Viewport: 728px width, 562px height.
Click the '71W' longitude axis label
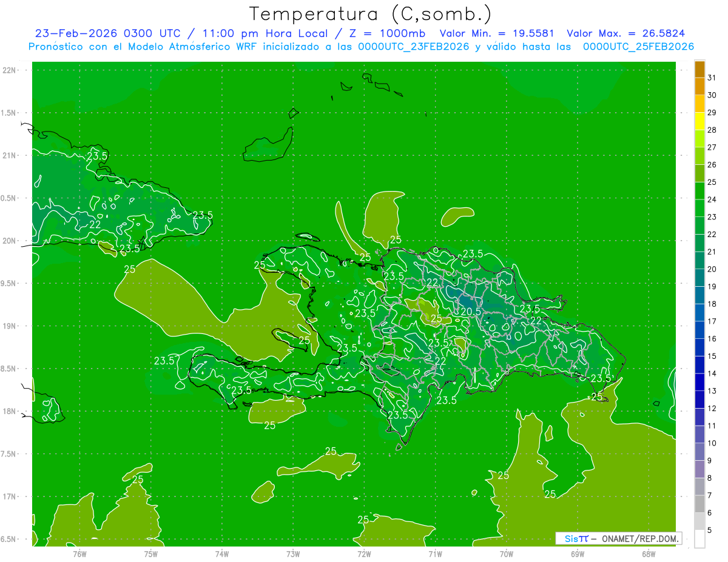[435, 554]
